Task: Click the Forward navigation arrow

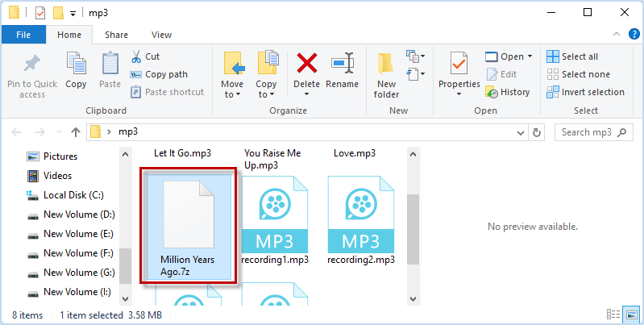Action: [39, 132]
